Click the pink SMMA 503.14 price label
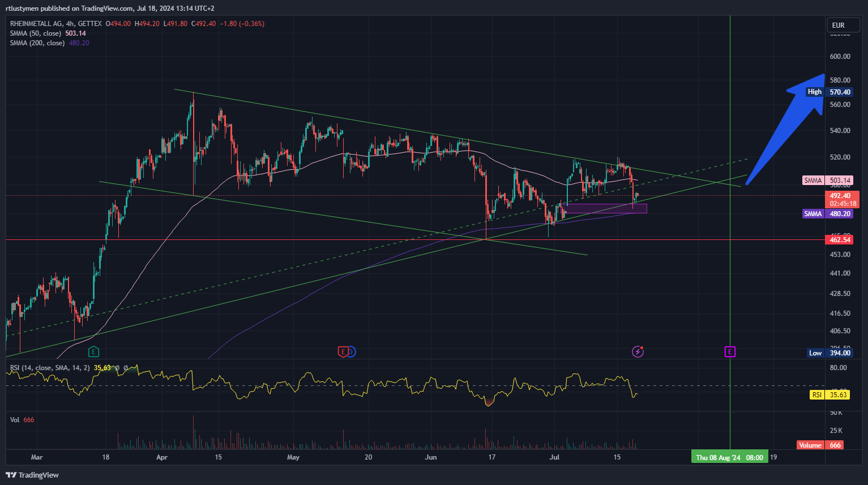The height and width of the screenshot is (485, 868). tap(828, 181)
